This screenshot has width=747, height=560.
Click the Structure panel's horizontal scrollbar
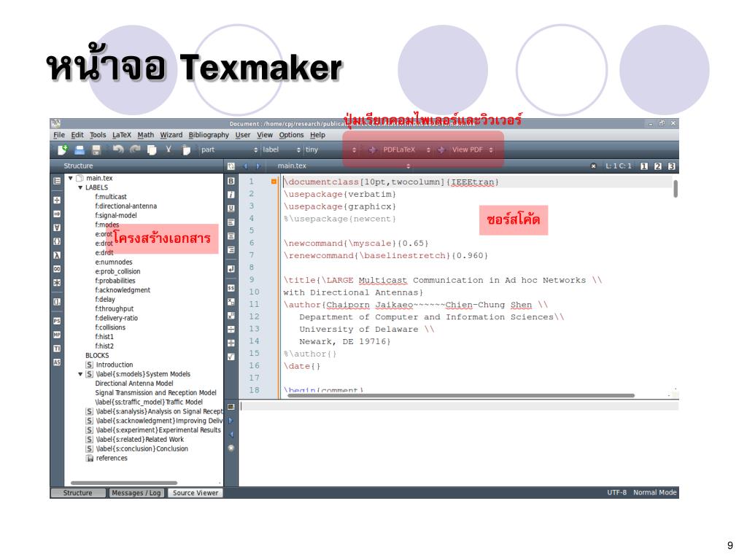coord(124,483)
